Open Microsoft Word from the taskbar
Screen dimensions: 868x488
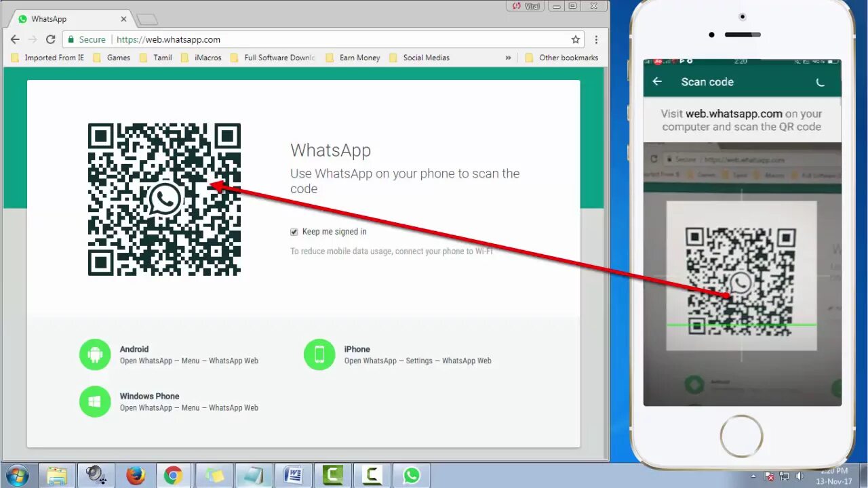pyautogui.click(x=294, y=476)
